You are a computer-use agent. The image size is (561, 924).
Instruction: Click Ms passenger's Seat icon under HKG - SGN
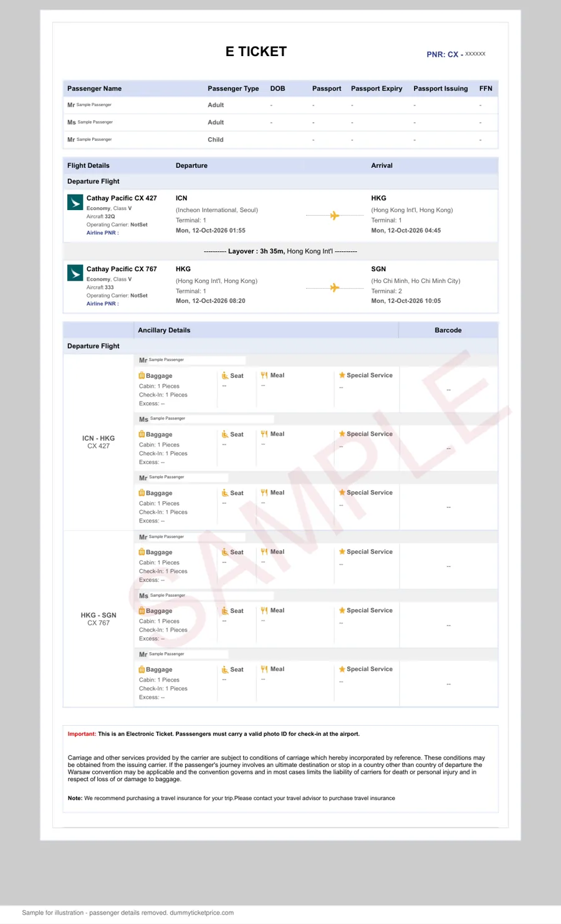[225, 610]
